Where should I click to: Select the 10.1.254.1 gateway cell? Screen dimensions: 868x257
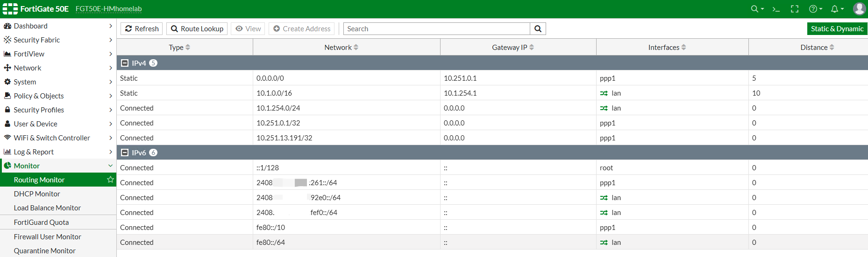coord(519,93)
